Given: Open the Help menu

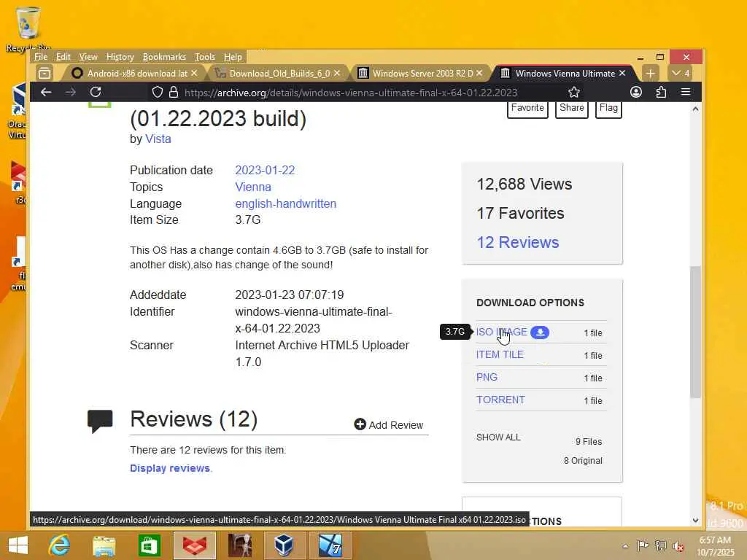Looking at the screenshot, I should [233, 57].
